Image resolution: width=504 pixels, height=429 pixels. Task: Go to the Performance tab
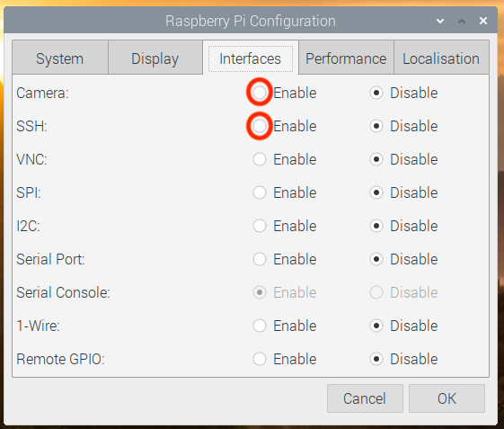tap(346, 58)
